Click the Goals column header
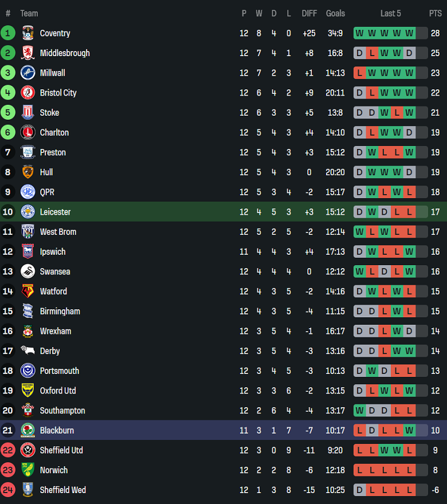Screen dimensions: 447x504 tap(335, 13)
